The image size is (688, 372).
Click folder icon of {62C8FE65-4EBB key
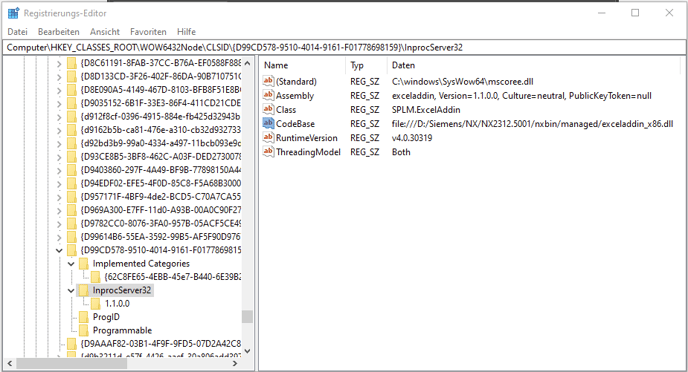coord(95,277)
